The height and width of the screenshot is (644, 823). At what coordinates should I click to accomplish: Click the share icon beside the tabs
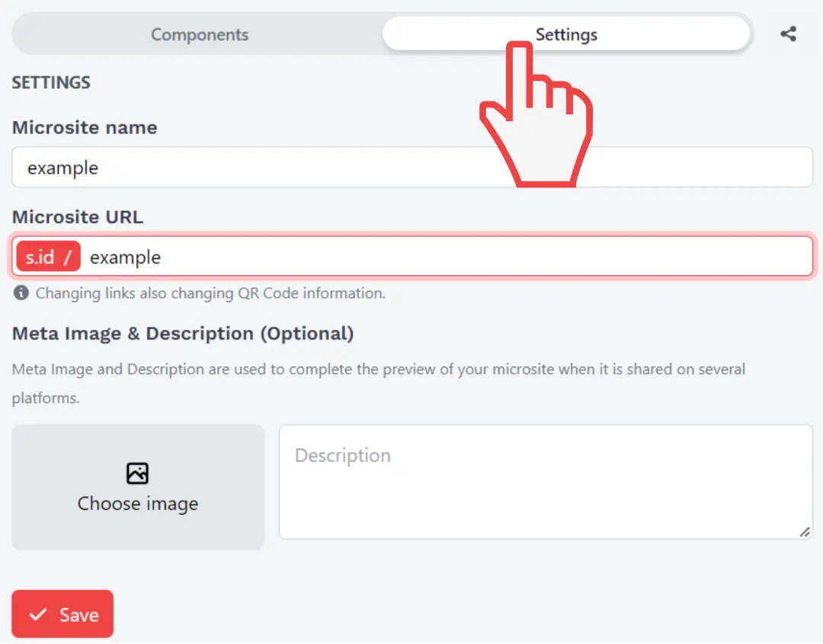pos(789,34)
